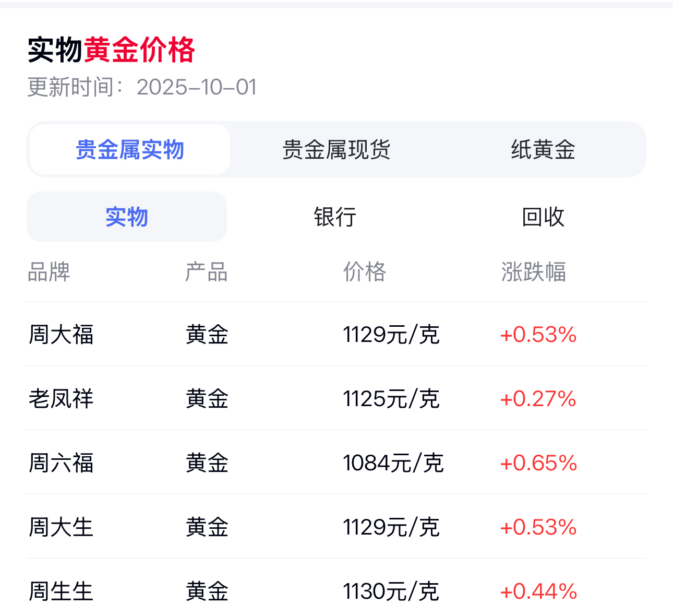This screenshot has height=616, width=673.
Task: Tap the 周大生 brand name
Action: pyautogui.click(x=61, y=527)
